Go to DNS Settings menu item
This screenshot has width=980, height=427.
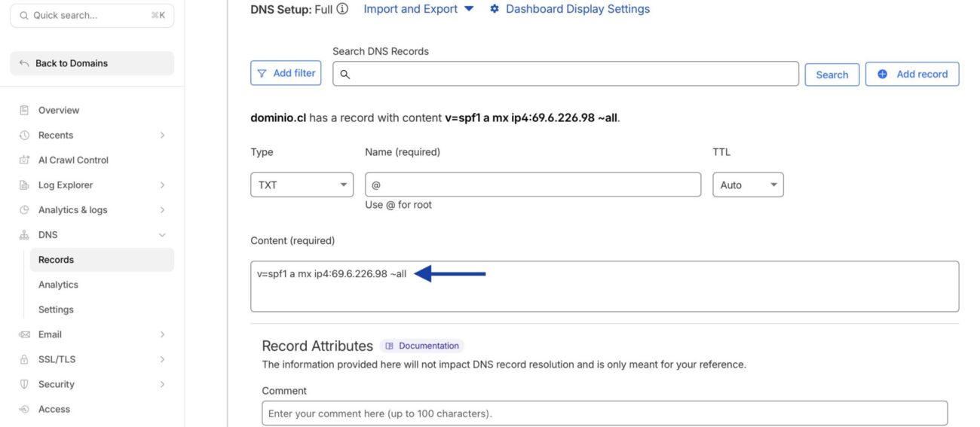[57, 310]
